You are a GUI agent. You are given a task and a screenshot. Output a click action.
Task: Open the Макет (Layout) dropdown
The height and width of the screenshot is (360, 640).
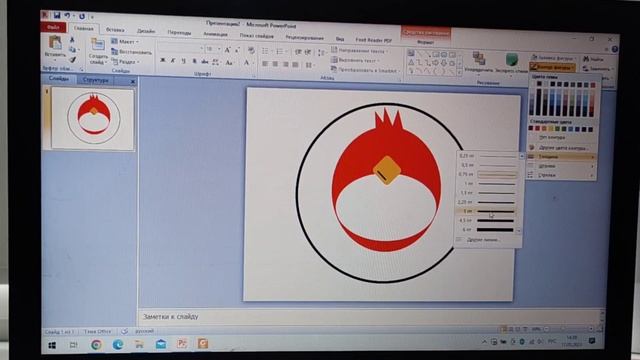pos(125,42)
